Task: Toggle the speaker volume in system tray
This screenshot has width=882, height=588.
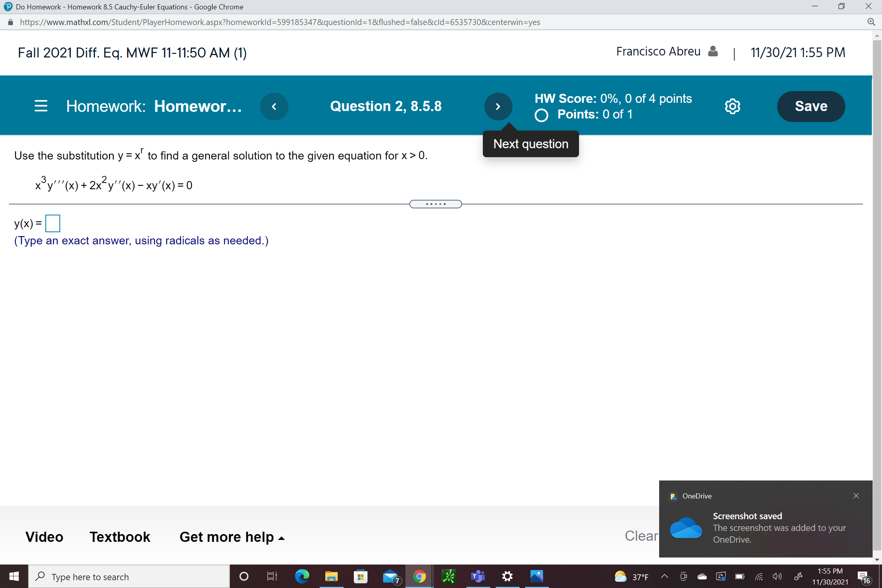Action: coord(776,576)
